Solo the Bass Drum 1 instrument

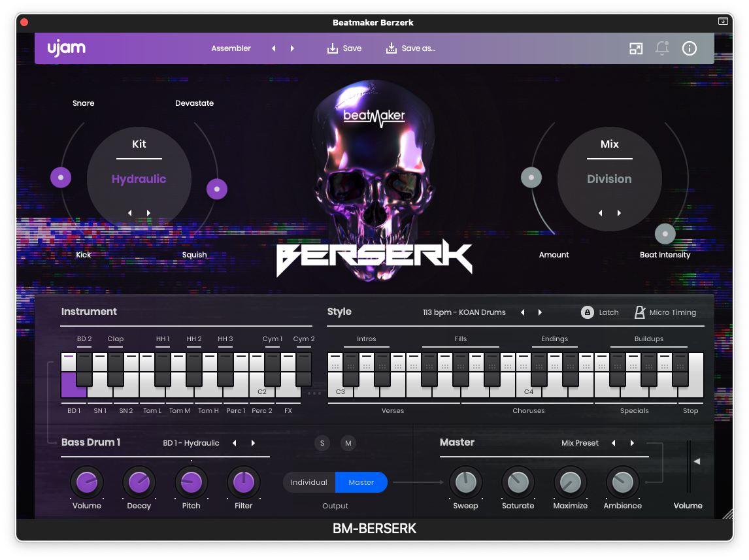click(322, 443)
